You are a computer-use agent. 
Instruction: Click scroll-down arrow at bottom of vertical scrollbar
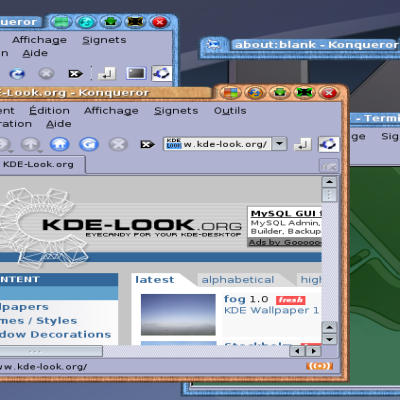(x=329, y=340)
